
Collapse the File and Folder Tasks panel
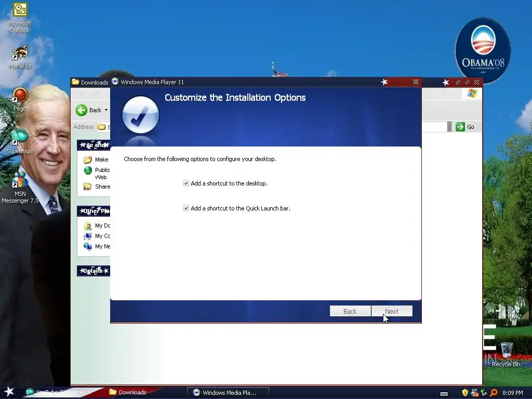coord(94,145)
